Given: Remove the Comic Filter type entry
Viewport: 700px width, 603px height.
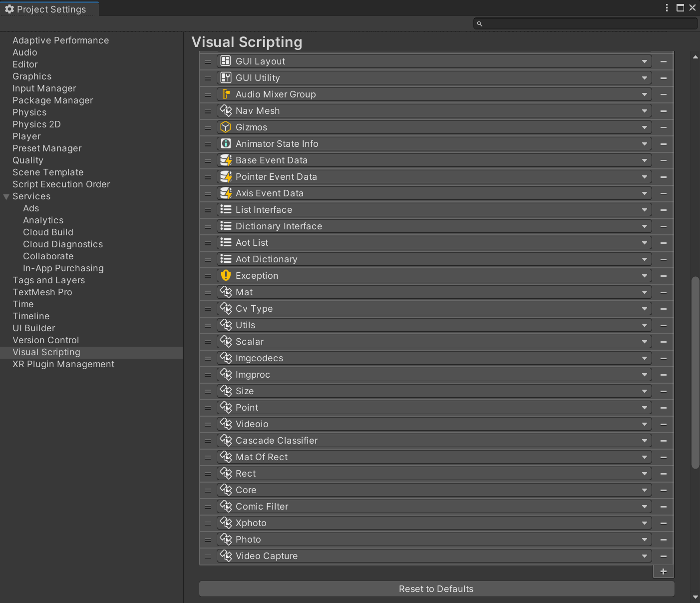Looking at the screenshot, I should tap(664, 507).
